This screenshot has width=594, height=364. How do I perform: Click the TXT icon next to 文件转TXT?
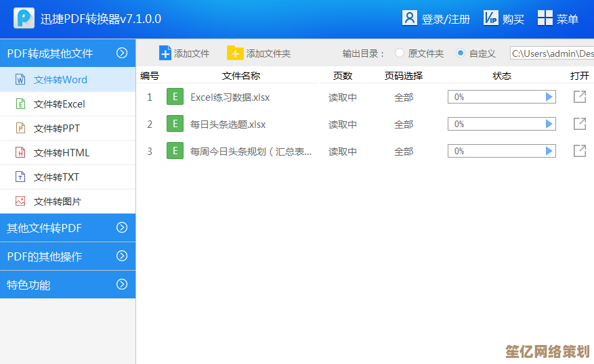pyautogui.click(x=20, y=177)
